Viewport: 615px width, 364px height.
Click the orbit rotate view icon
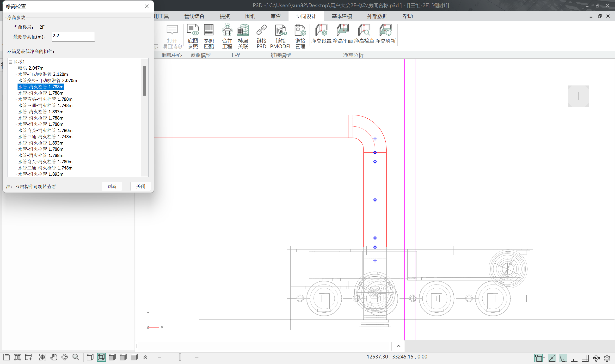click(65, 357)
